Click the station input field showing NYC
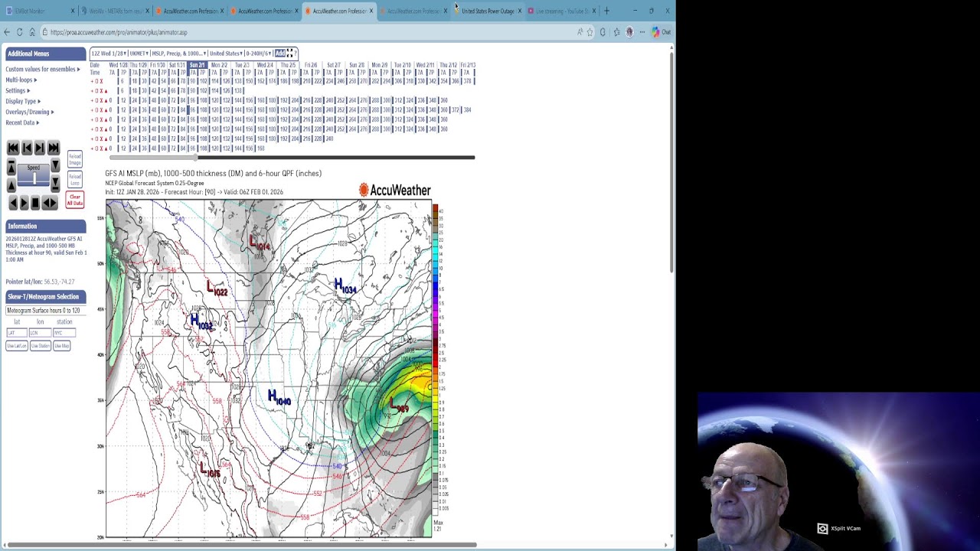This screenshot has width=980, height=551. (64, 333)
